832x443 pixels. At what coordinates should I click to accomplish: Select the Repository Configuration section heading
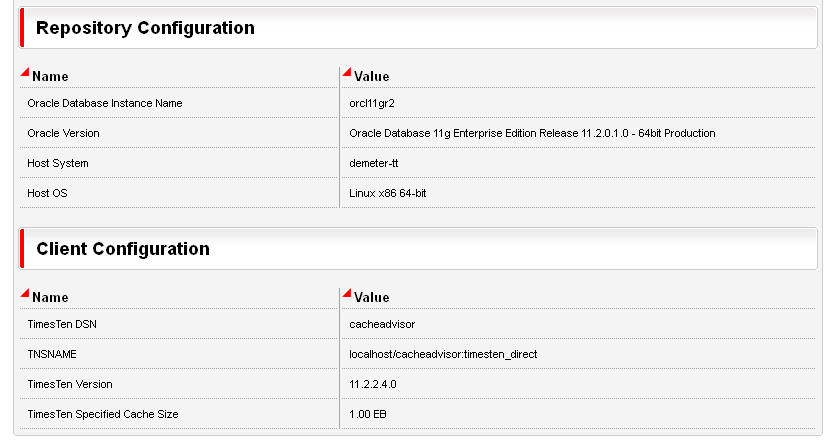pyautogui.click(x=145, y=28)
